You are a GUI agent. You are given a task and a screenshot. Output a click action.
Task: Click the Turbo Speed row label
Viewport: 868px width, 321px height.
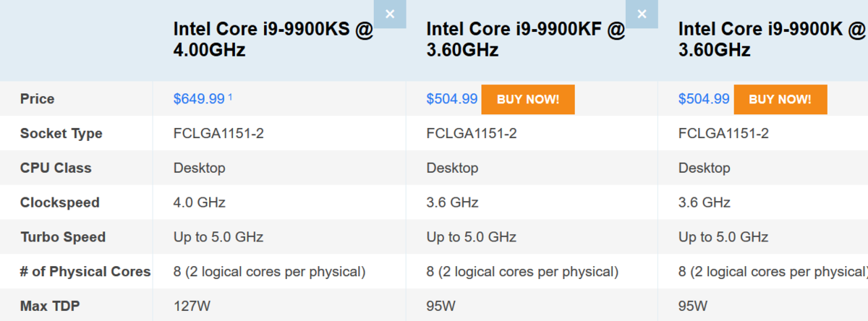click(63, 237)
